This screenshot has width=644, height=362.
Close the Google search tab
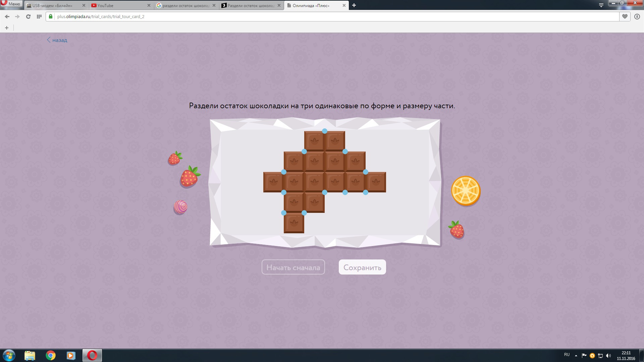pos(214,5)
